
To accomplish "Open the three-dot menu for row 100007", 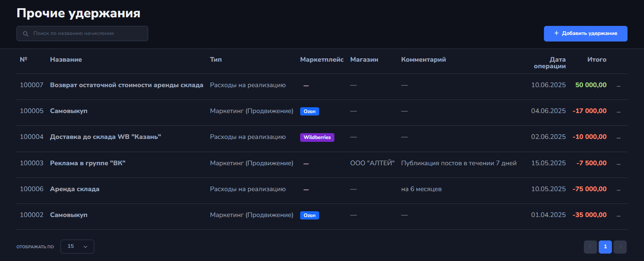I will (x=618, y=86).
